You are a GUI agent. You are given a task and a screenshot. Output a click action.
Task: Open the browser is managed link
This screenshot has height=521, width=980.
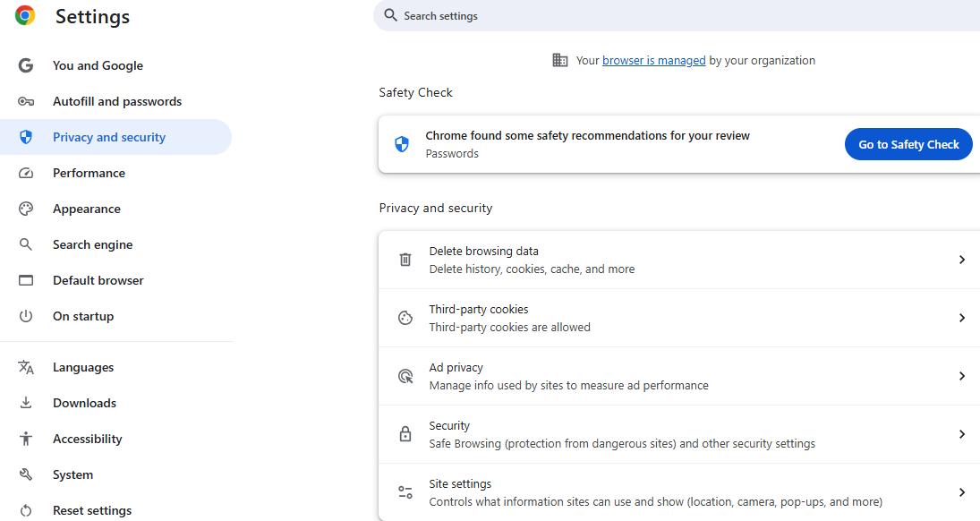pos(654,60)
